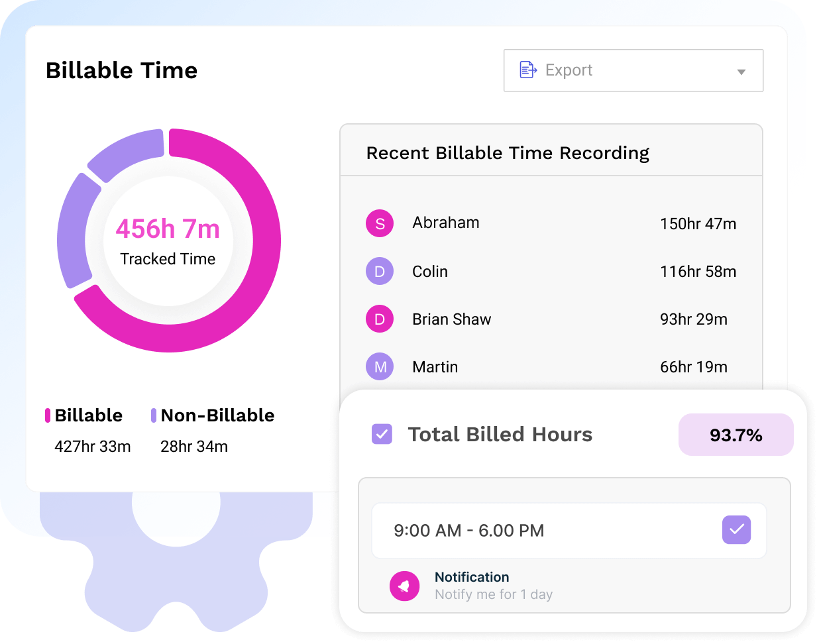Click Brian Shaw's pink avatar icon
The image size is (819, 644).
click(x=380, y=319)
